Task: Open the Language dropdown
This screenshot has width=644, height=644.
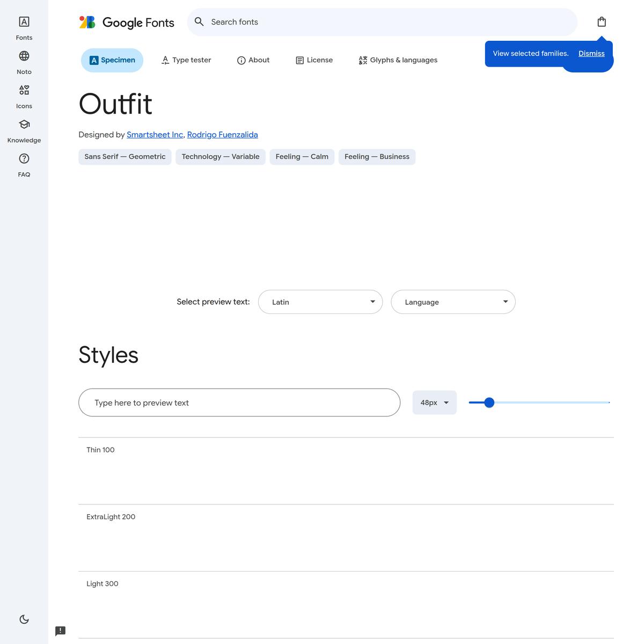Action: [453, 302]
